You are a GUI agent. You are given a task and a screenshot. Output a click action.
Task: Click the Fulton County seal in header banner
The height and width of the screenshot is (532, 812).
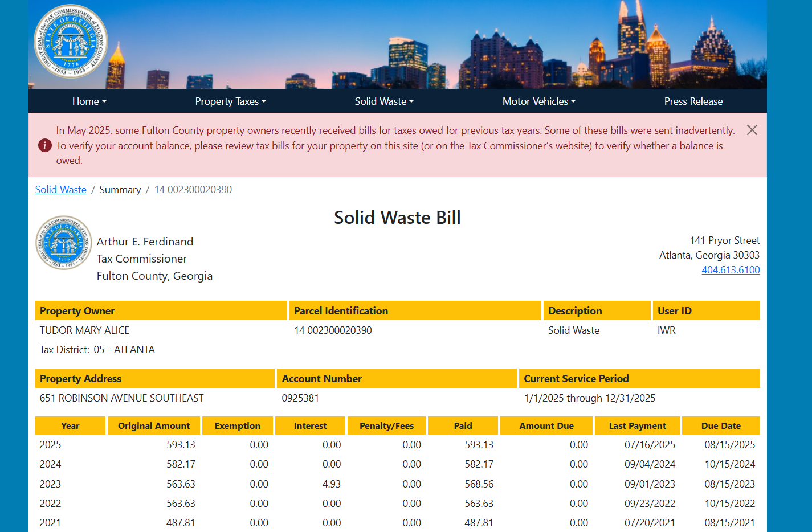(x=71, y=42)
